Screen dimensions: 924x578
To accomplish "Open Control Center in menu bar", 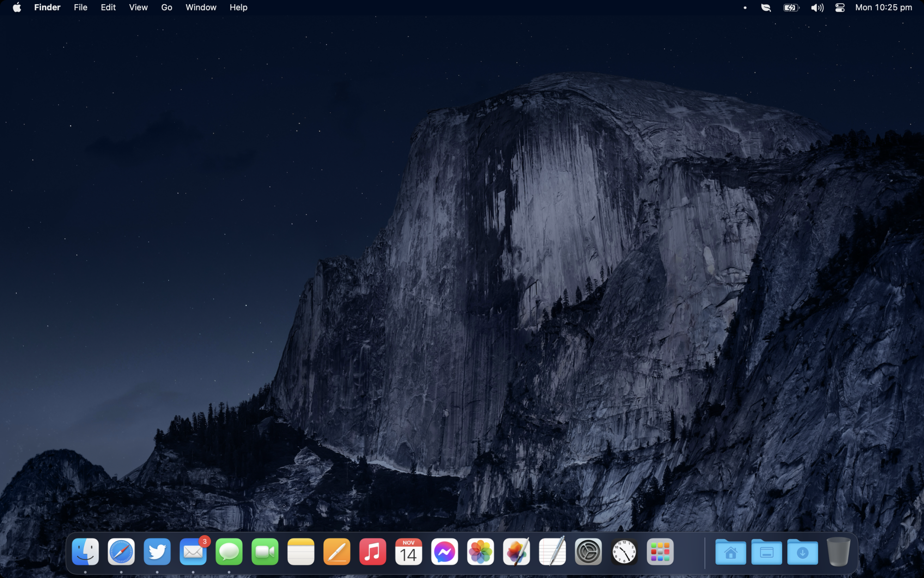I will click(x=840, y=7).
